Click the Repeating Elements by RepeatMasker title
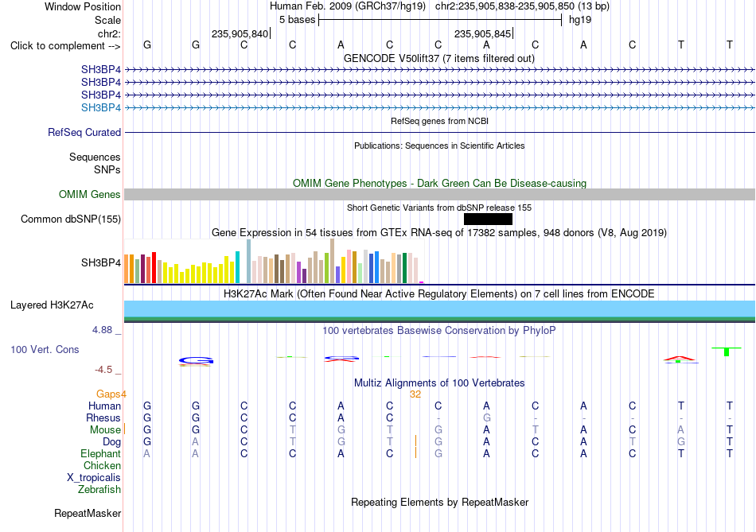This screenshot has width=756, height=532. pos(439,502)
